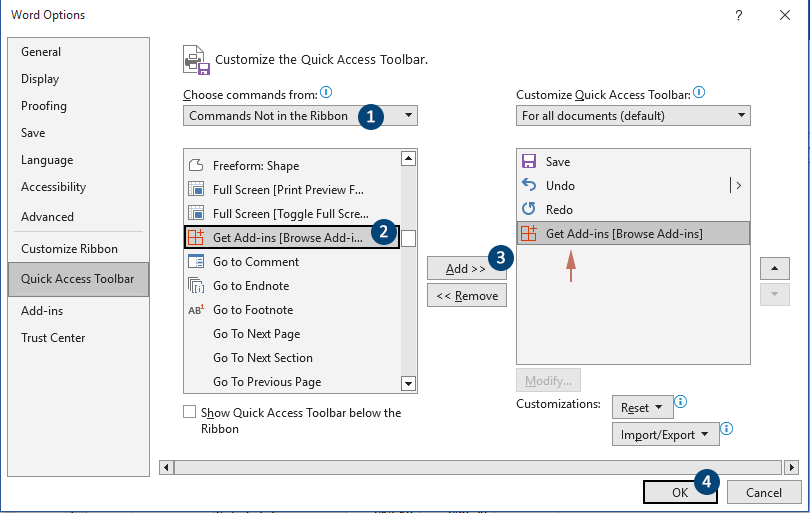Screen dimensions: 810x513
Task: Click the OK button
Action: [x=680, y=492]
